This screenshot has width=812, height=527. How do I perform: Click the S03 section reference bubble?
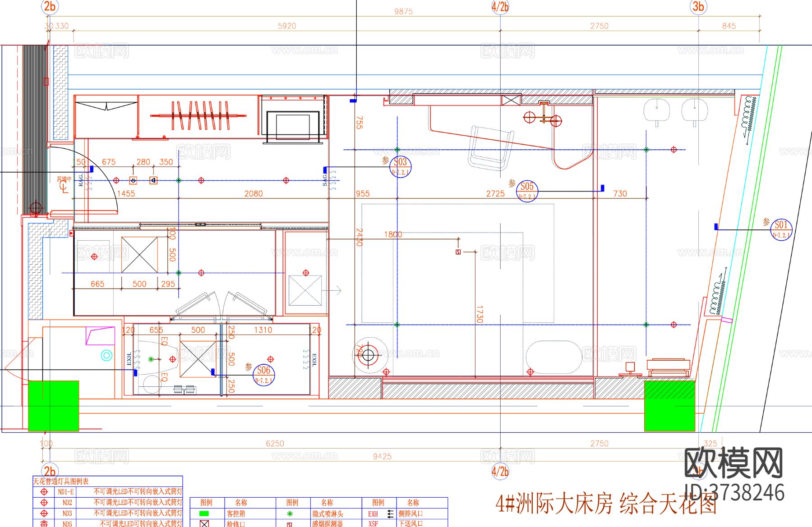pos(400,166)
